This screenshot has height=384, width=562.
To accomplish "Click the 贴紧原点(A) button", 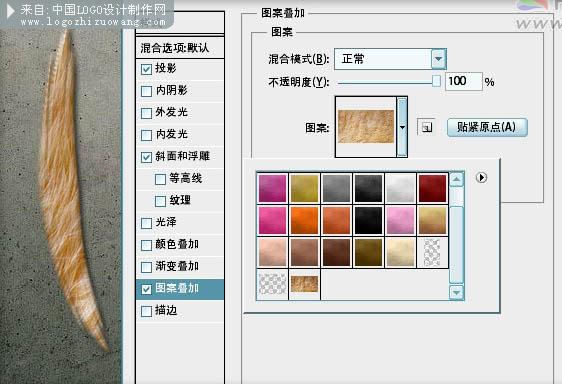I will point(487,127).
